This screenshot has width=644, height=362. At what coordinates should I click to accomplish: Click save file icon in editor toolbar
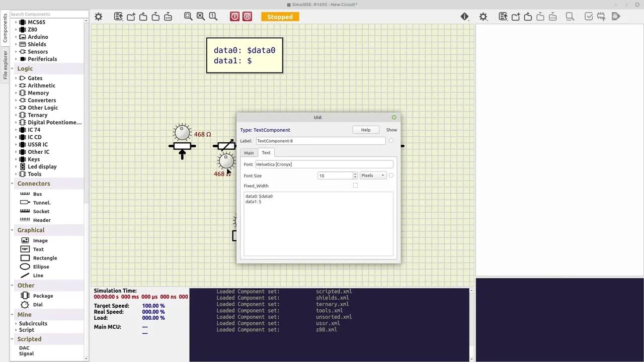point(540,17)
